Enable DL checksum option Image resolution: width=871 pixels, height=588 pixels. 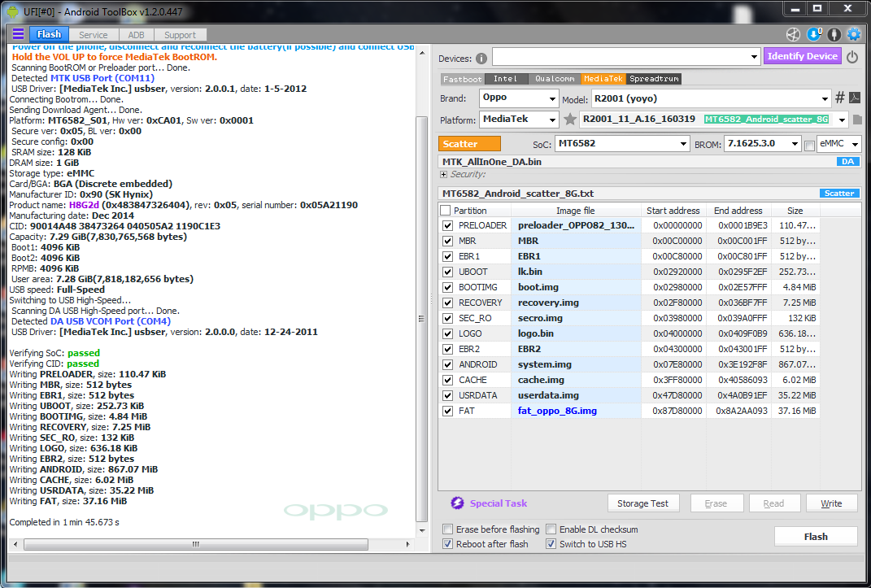[551, 529]
